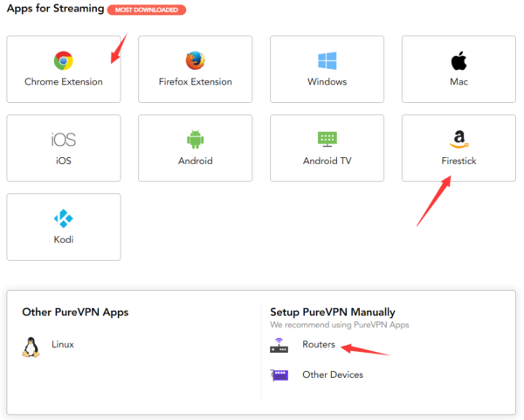Click the Firefox logo icon

[195, 60]
